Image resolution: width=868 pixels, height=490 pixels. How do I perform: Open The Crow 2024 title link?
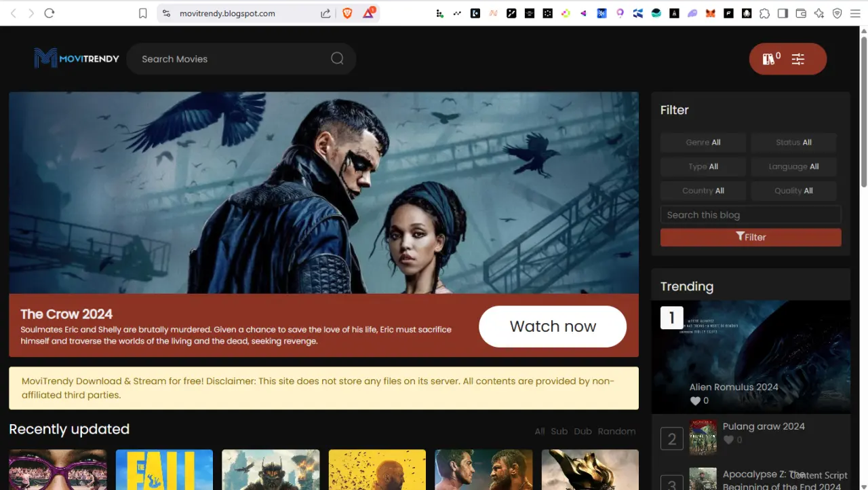point(66,314)
